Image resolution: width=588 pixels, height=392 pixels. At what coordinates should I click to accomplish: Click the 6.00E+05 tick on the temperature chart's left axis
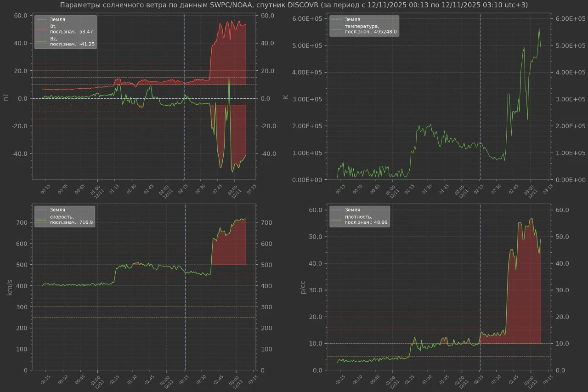pos(307,19)
